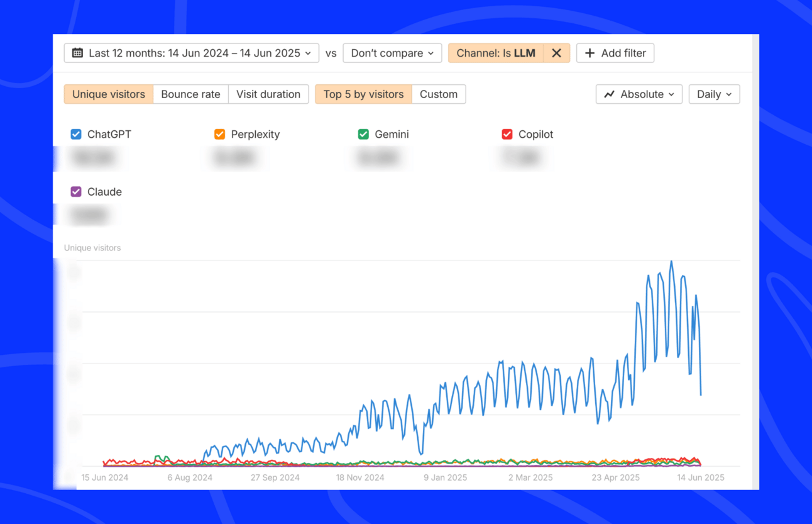This screenshot has width=812, height=524.
Task: Untick the Claude series checkbox
Action: coord(76,192)
